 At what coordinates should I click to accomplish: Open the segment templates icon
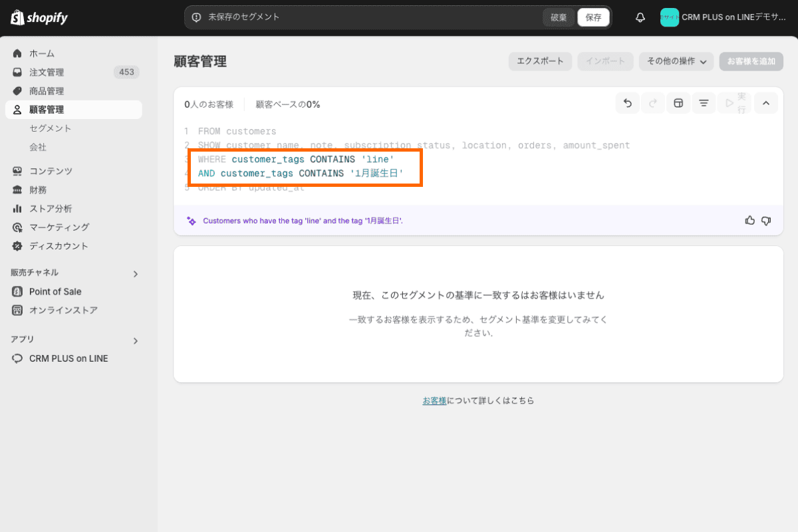coord(678,103)
